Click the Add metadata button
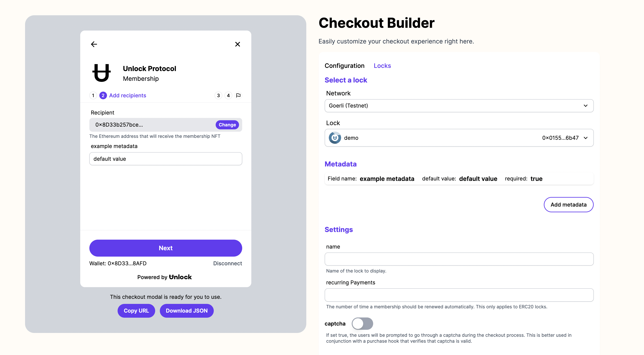644x355 pixels. pos(568,204)
